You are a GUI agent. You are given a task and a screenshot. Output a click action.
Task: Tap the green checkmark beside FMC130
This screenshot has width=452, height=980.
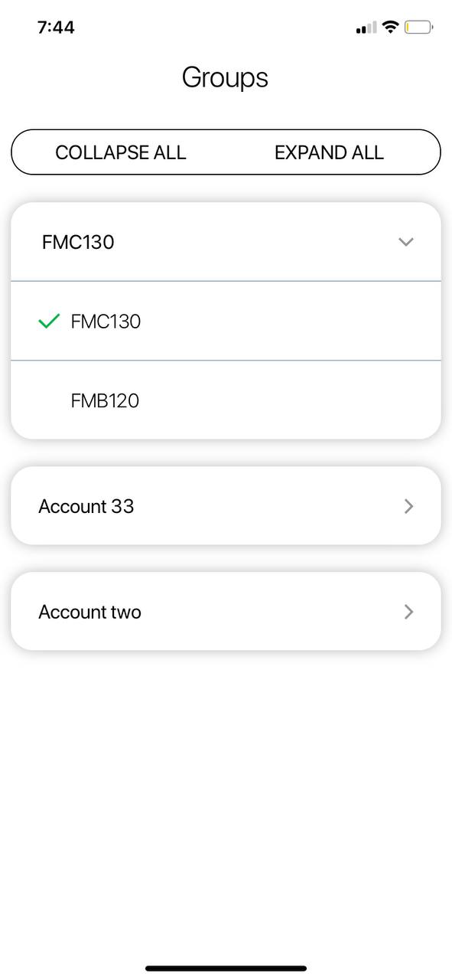48,322
